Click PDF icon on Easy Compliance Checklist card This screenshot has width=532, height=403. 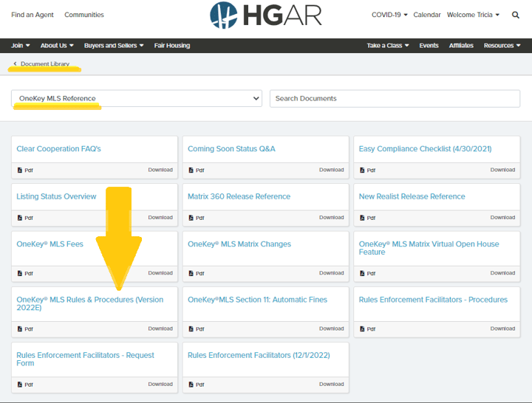pos(362,170)
